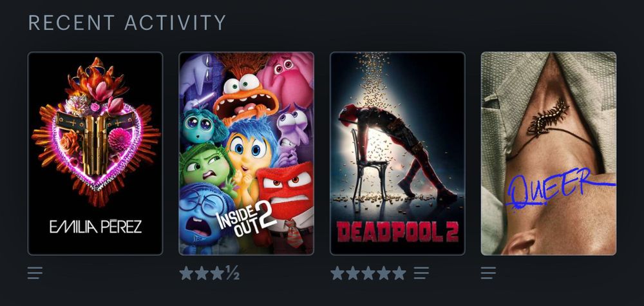
Task: Open the Deadpool 2 film poster
Action: [397, 153]
